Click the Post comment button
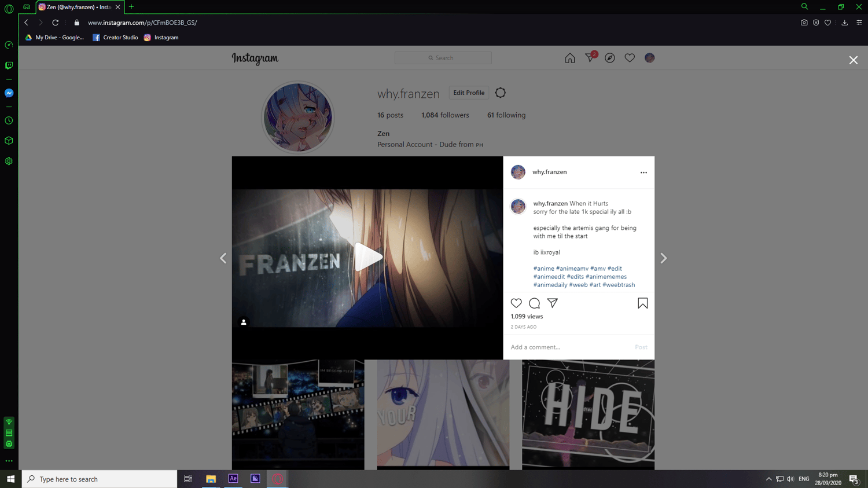868x488 pixels. (641, 347)
